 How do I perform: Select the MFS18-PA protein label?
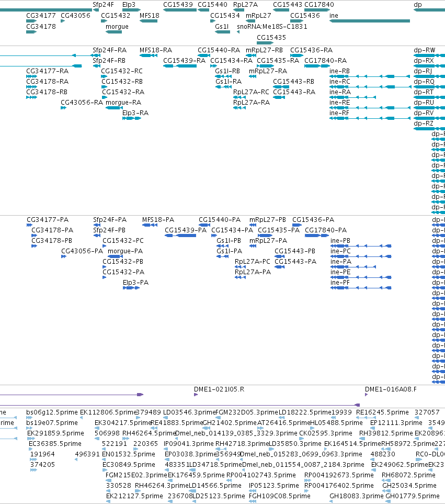[x=158, y=219]
